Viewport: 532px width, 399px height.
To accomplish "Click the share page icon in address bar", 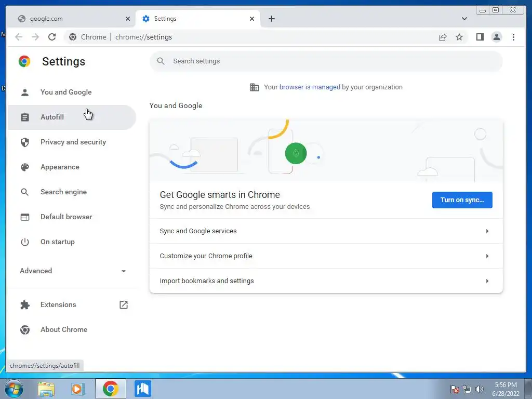I will [x=443, y=37].
